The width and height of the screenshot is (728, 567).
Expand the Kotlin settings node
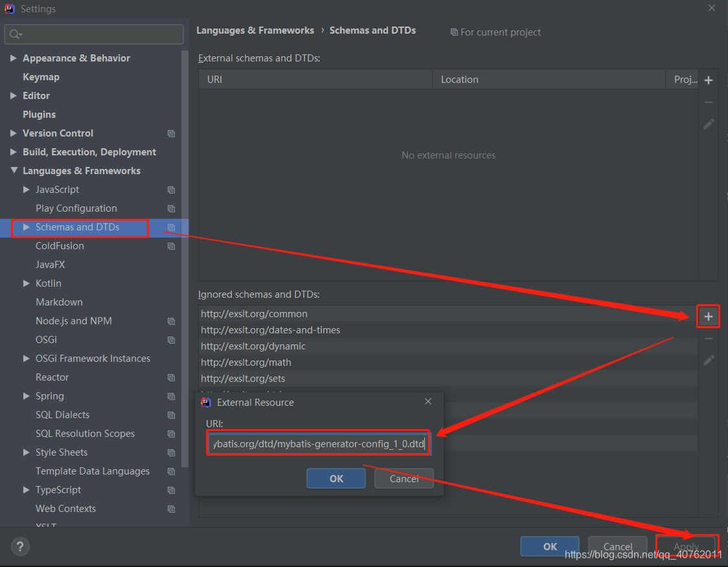(26, 283)
